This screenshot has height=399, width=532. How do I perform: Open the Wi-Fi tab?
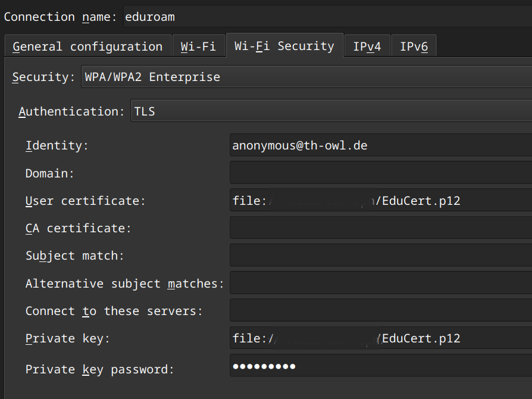click(198, 46)
